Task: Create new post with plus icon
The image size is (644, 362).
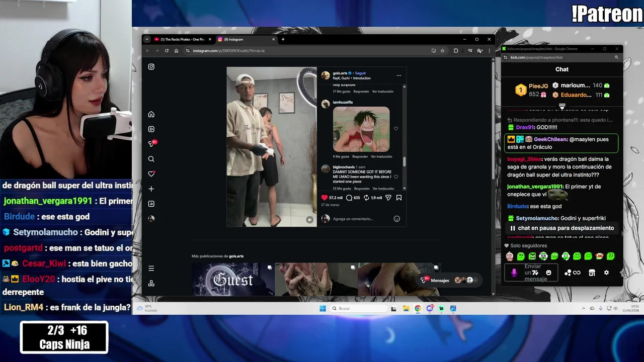Action: pyautogui.click(x=151, y=189)
